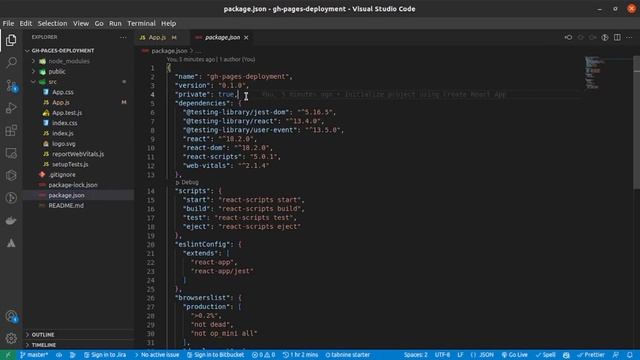Open the Search view in activity bar
Viewport: 640px width, 360px height.
tap(11, 62)
